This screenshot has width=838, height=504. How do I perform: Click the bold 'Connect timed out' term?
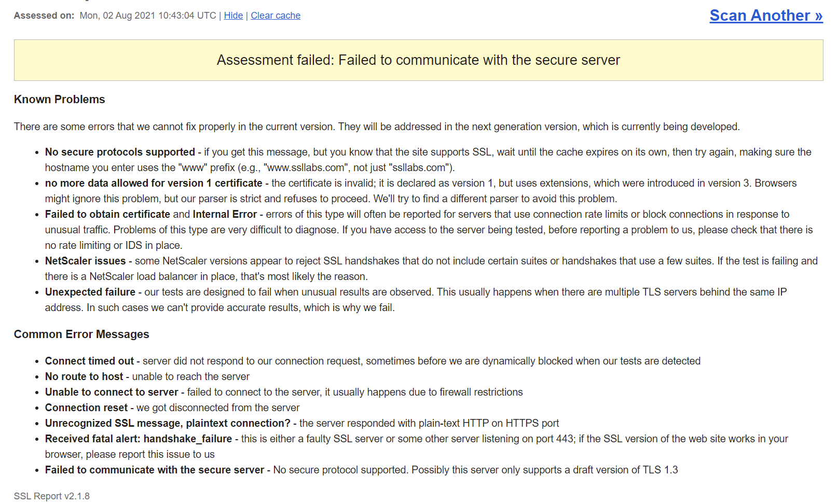click(x=89, y=361)
